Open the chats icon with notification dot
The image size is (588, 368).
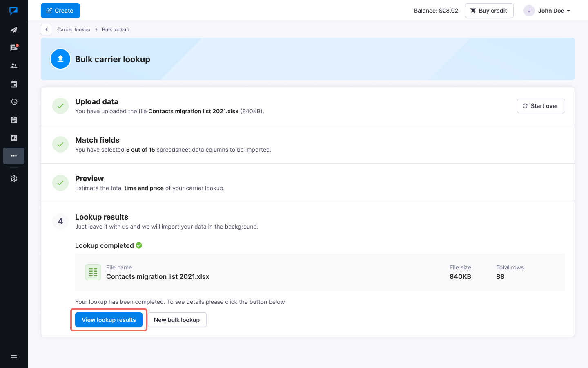14,47
